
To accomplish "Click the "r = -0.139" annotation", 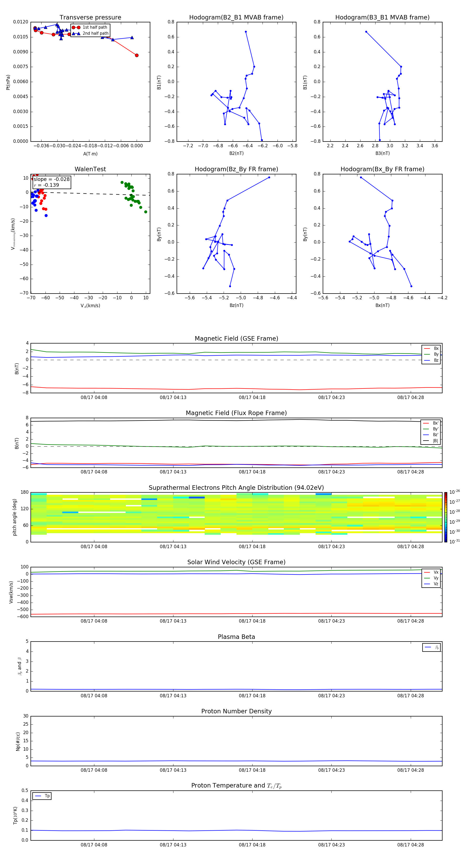I will tap(47, 185).
